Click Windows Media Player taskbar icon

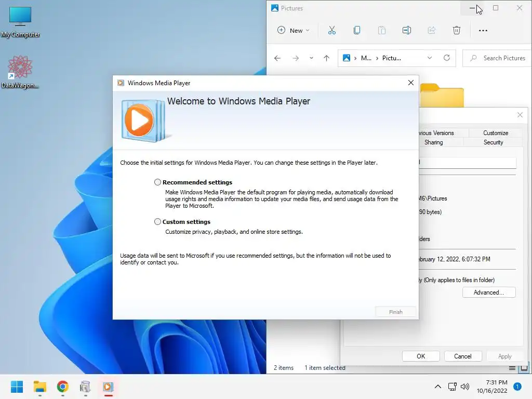[x=108, y=387]
